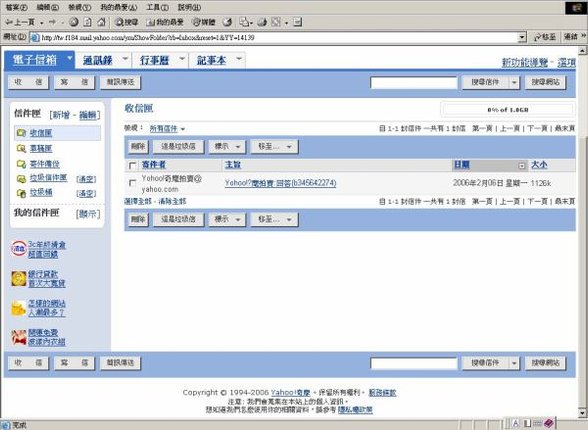The image size is (588, 430).
Task: Click the page icon in address bar
Action: tap(34, 37)
